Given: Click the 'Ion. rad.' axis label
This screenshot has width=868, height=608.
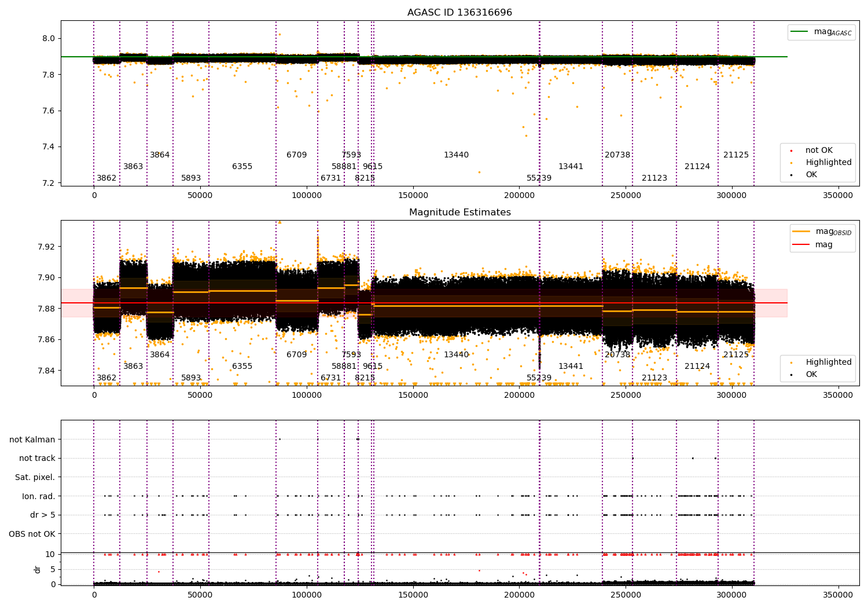Looking at the screenshot, I should pyautogui.click(x=39, y=496).
